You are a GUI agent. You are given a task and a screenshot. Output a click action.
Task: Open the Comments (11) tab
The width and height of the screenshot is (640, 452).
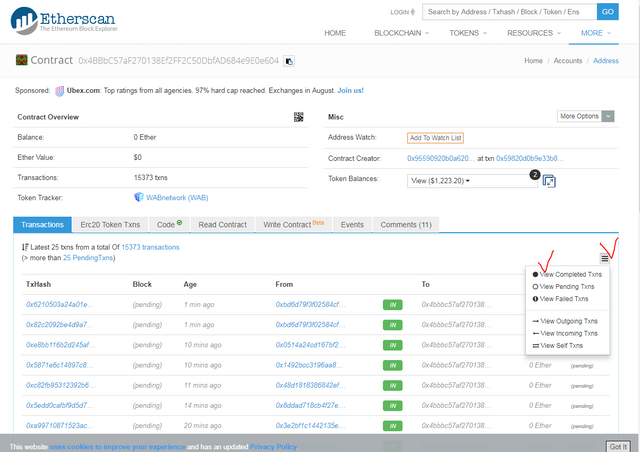[x=406, y=225]
